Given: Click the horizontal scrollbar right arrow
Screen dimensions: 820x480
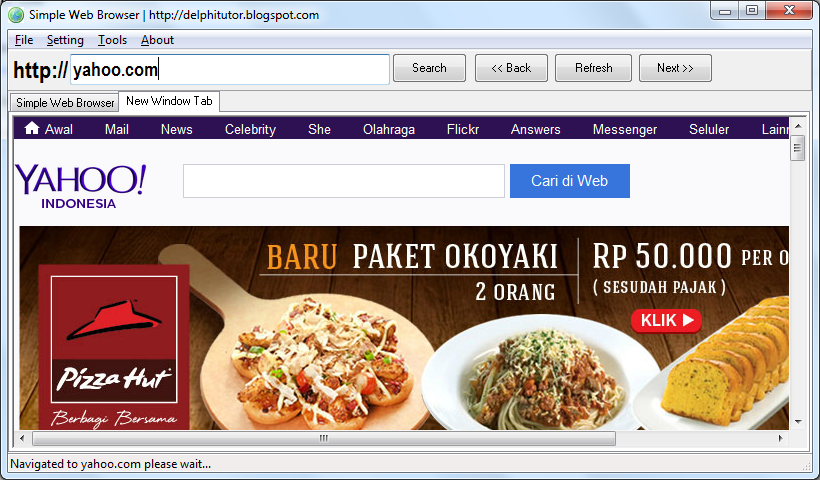Looking at the screenshot, I should pos(781,438).
